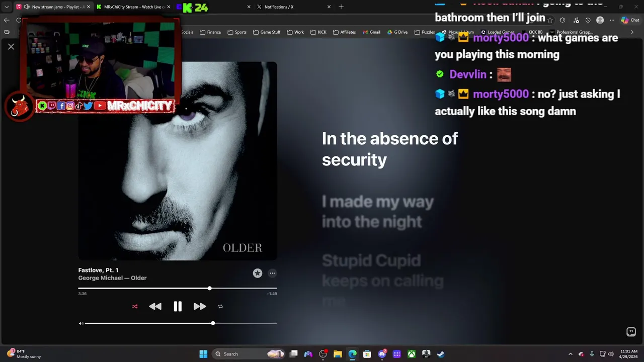This screenshot has height=362, width=644.
Task: Toggle repeat mode in the music player
Action: (x=220, y=306)
